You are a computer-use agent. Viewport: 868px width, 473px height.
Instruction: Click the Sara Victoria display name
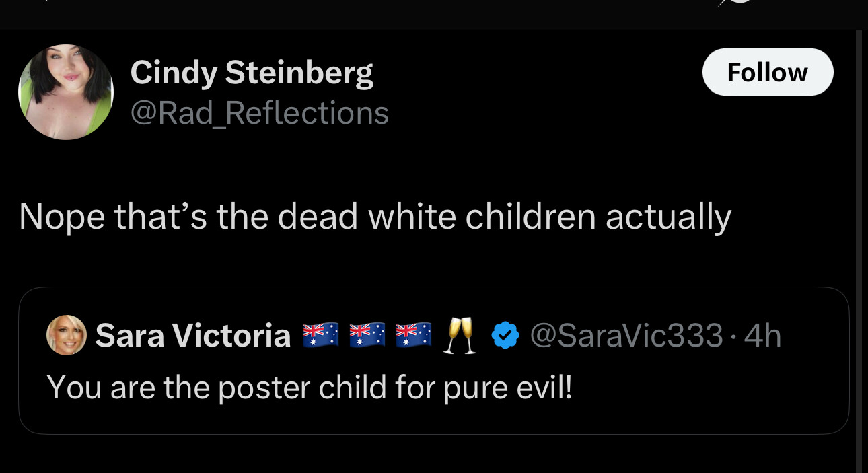[193, 335]
